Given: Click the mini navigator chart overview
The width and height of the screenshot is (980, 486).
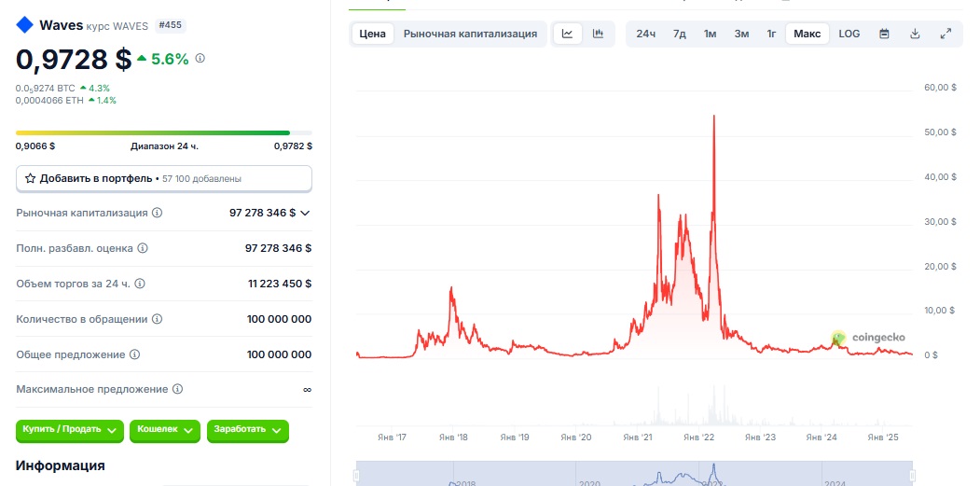Looking at the screenshot, I should 634,474.
